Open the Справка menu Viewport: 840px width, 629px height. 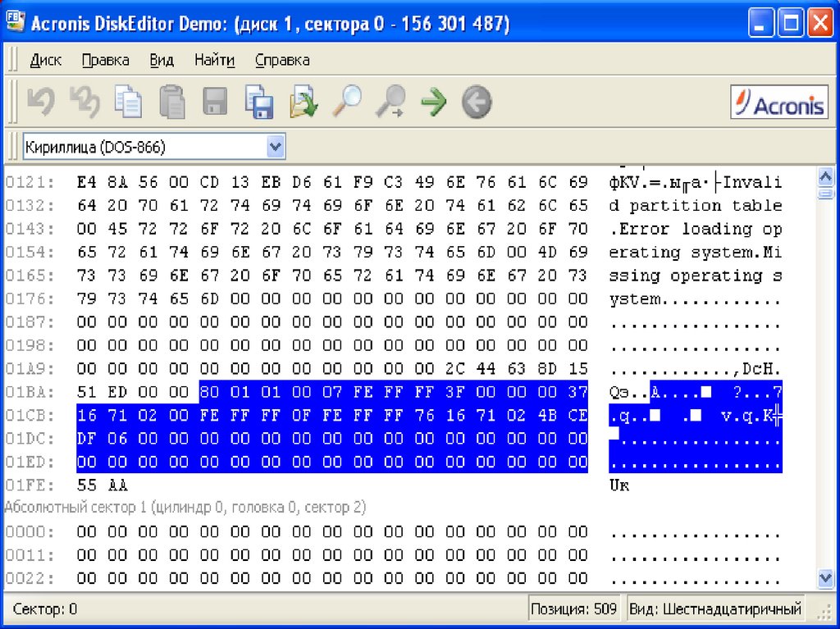point(282,60)
